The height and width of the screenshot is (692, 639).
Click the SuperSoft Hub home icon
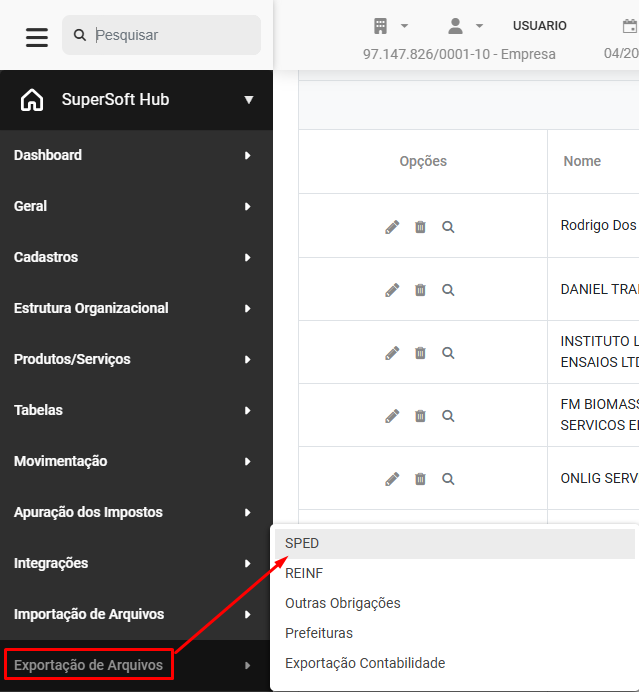point(32,100)
